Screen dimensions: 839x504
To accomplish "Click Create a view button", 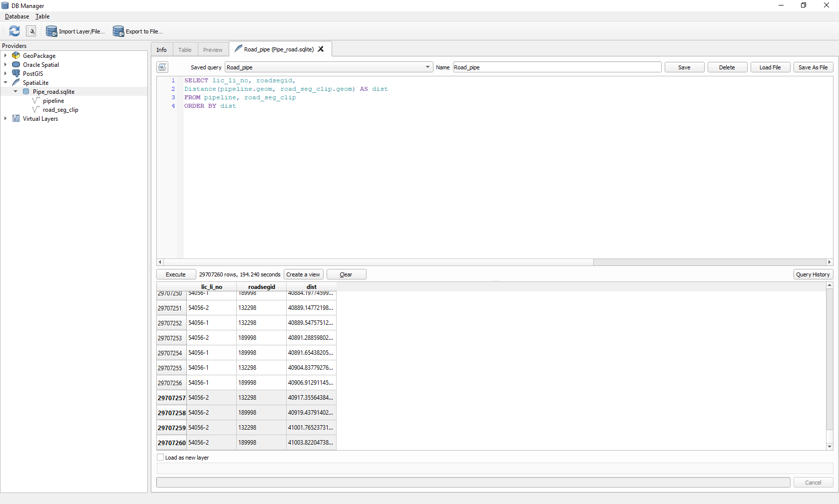I will click(x=303, y=274).
